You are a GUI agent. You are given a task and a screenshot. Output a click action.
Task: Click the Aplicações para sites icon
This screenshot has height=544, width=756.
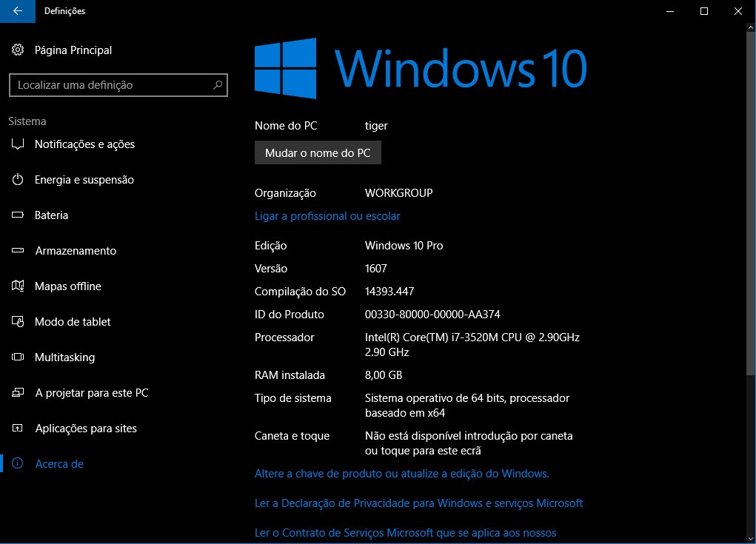(x=18, y=428)
